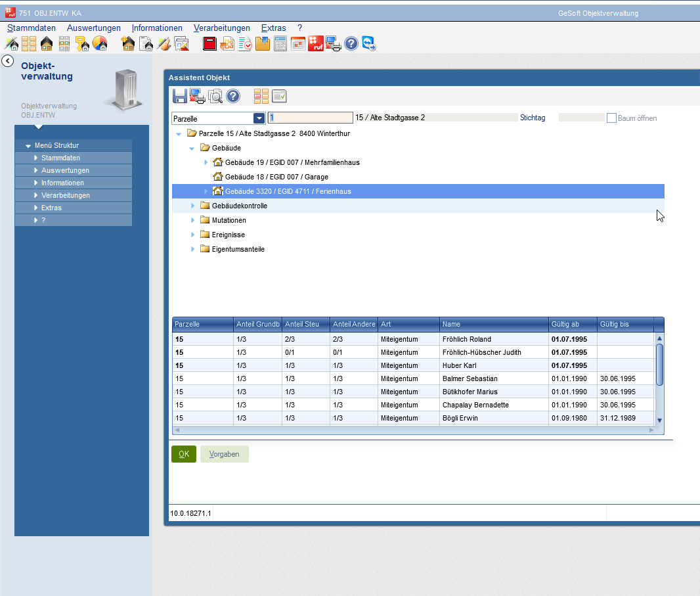This screenshot has width=700, height=596.
Task: Click the red ruf logo icon in the toolbar
Action: click(316, 44)
